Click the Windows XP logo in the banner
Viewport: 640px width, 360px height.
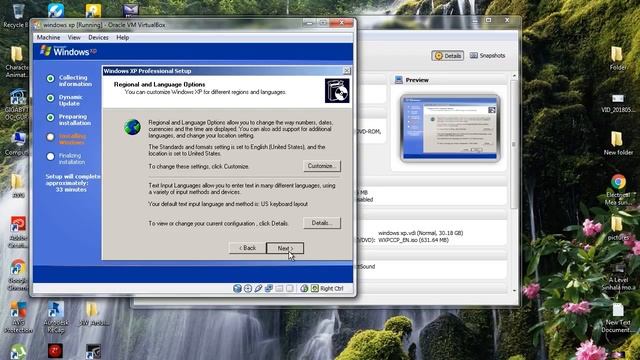pos(68,51)
